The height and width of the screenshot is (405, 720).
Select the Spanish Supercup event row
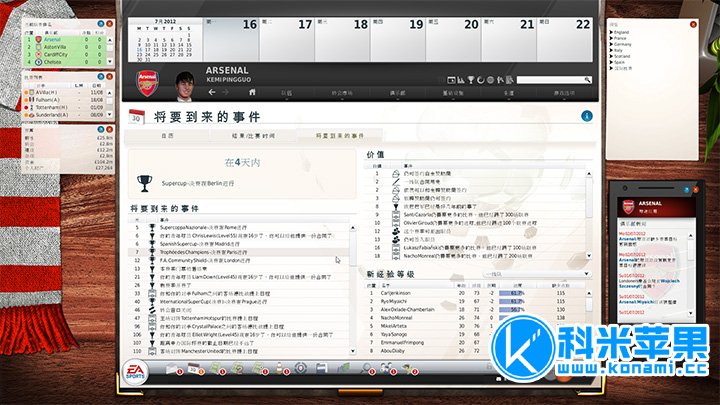click(239, 244)
